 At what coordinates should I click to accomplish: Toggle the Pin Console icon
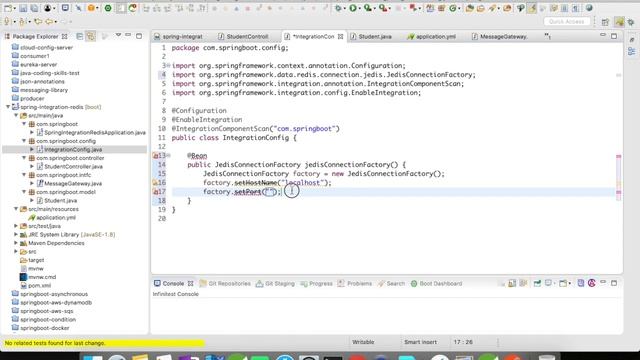click(x=537, y=283)
